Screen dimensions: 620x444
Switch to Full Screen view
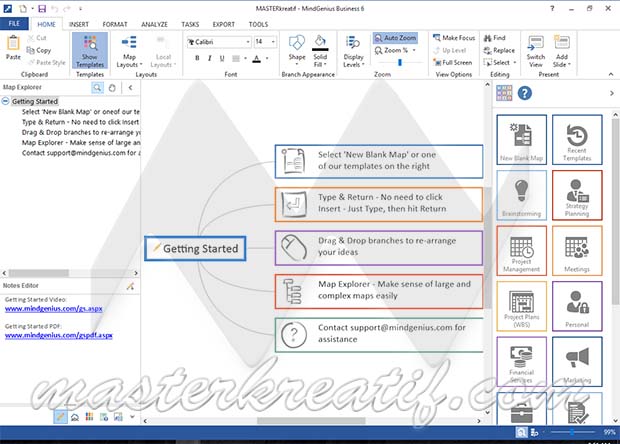coord(453,62)
